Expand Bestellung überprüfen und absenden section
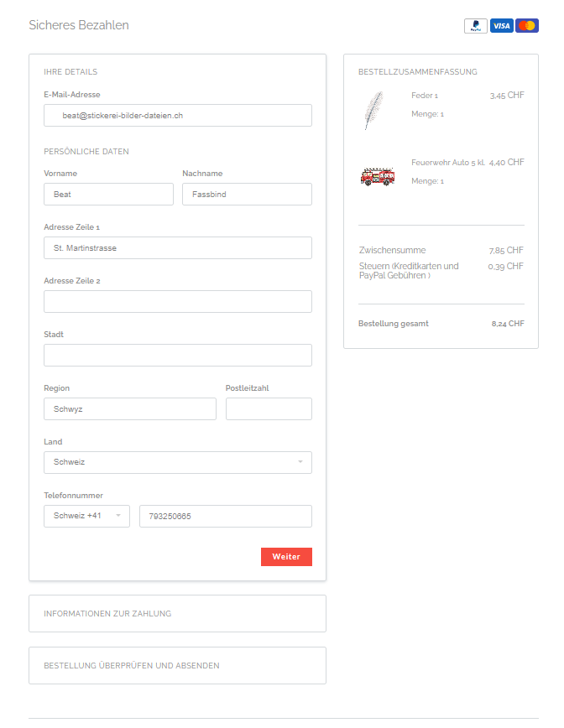 [x=177, y=665]
